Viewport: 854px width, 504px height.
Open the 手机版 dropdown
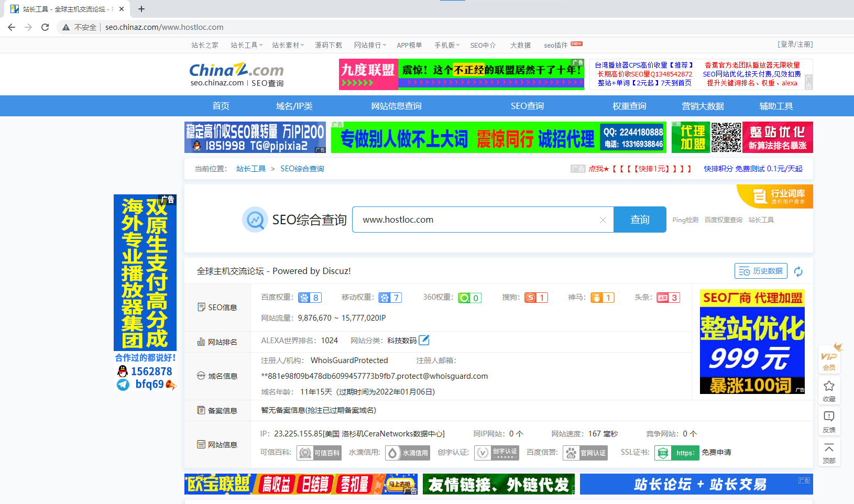point(446,45)
